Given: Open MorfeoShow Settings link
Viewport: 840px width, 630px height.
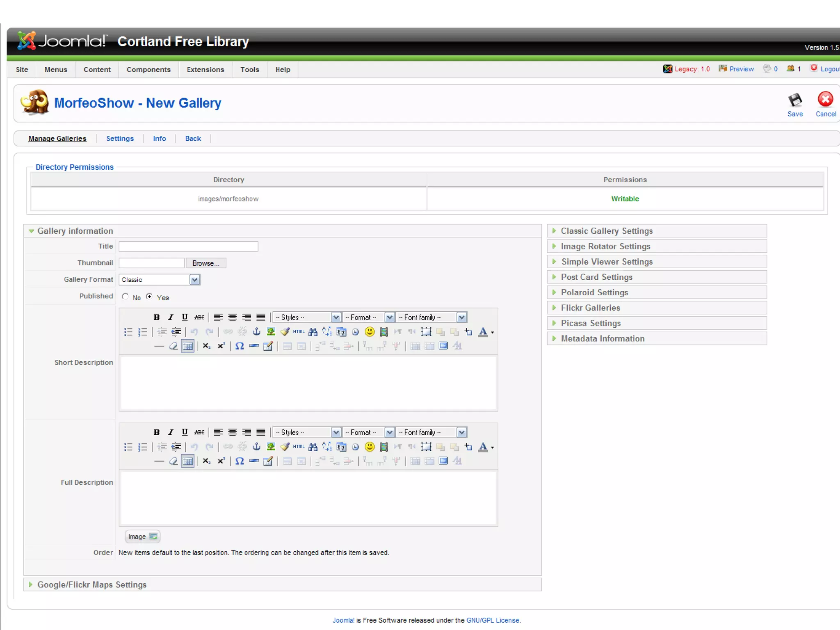Looking at the screenshot, I should coord(120,139).
